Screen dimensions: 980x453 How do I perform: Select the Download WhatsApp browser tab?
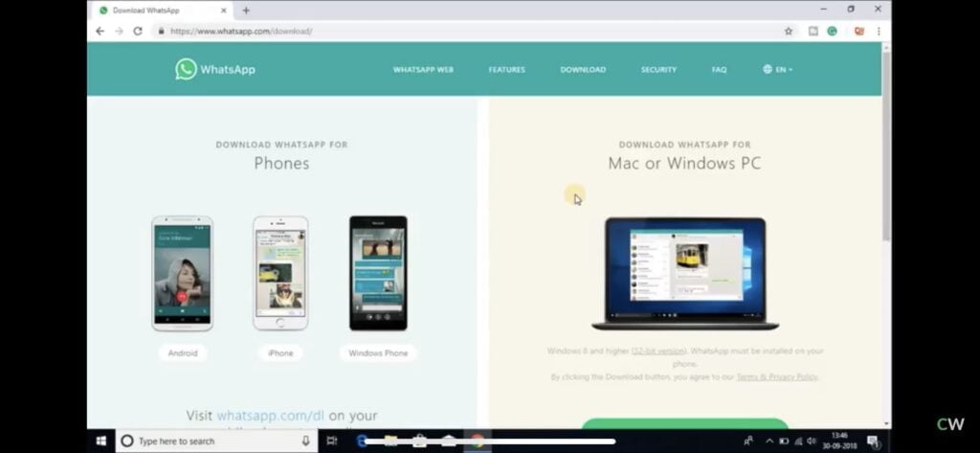pos(163,11)
